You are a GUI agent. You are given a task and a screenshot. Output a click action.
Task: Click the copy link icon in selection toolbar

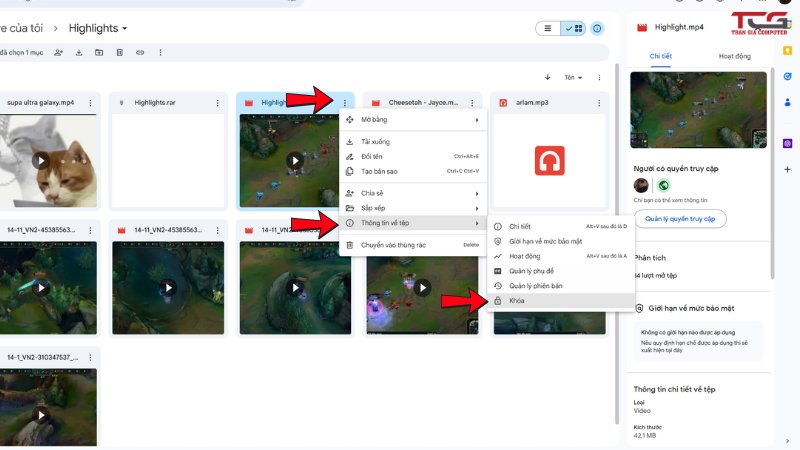point(140,53)
